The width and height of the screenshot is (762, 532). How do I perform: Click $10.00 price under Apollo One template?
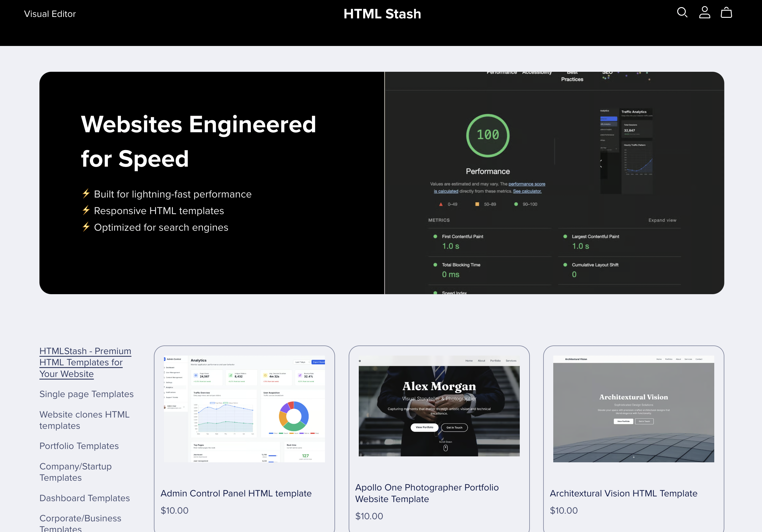click(369, 516)
